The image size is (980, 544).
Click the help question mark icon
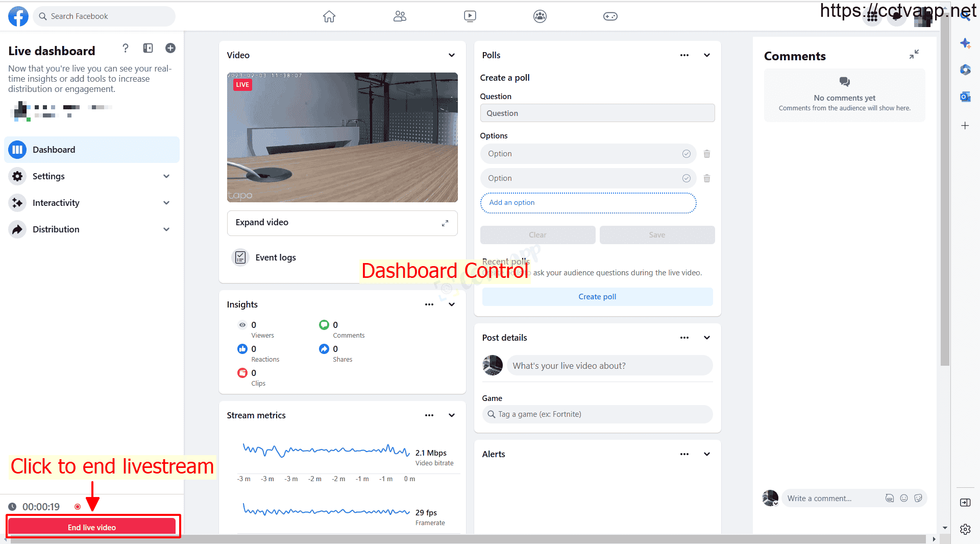coord(126,48)
